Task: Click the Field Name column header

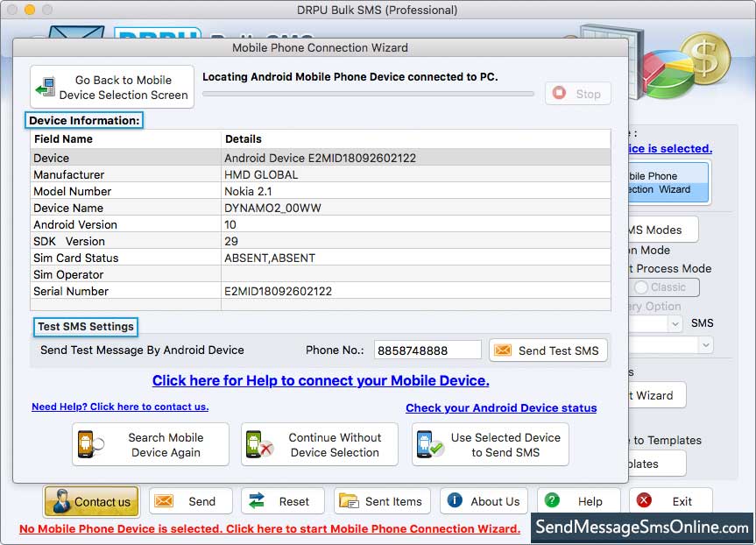Action: point(125,139)
